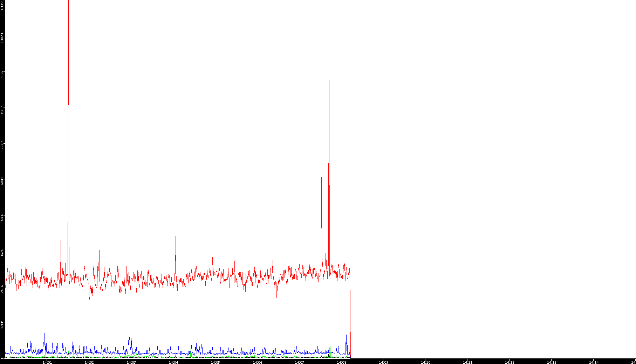Screen dimensions: 636x364
Task: Click the 14:02 time axis label
Action: pos(89,362)
